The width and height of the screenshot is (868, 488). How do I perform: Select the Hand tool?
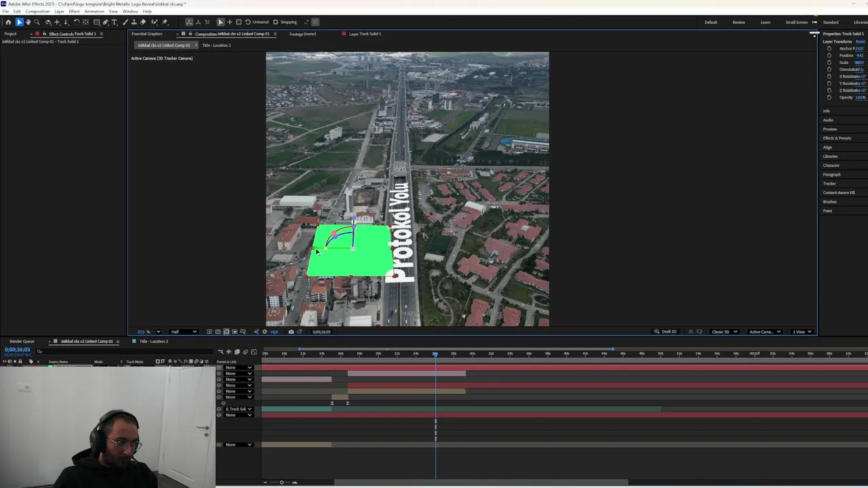point(28,22)
